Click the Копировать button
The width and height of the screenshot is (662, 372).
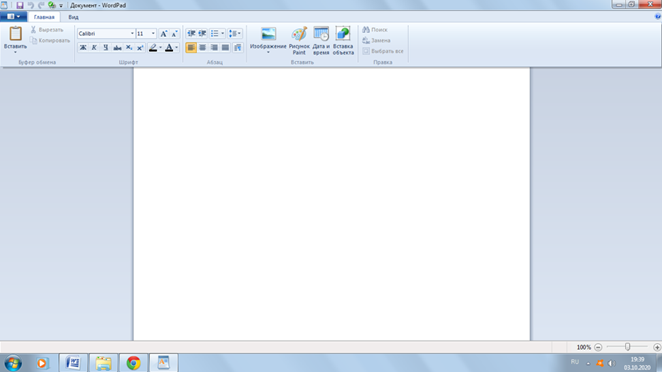coord(50,41)
